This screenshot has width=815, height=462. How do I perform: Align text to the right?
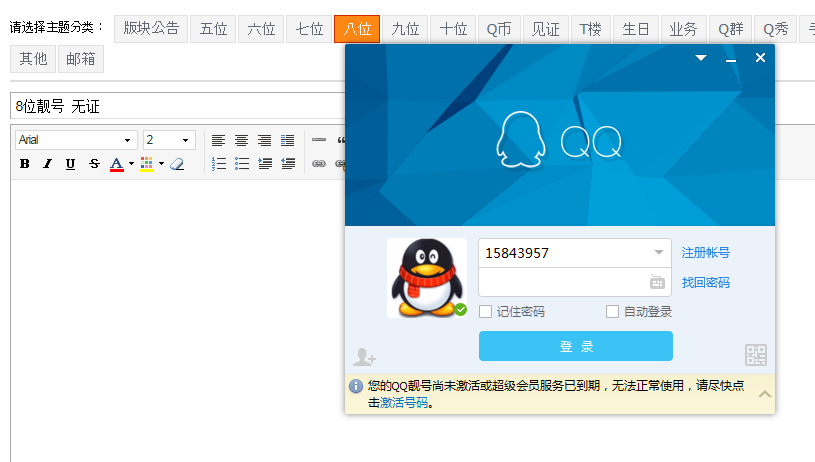pyautogui.click(x=264, y=140)
